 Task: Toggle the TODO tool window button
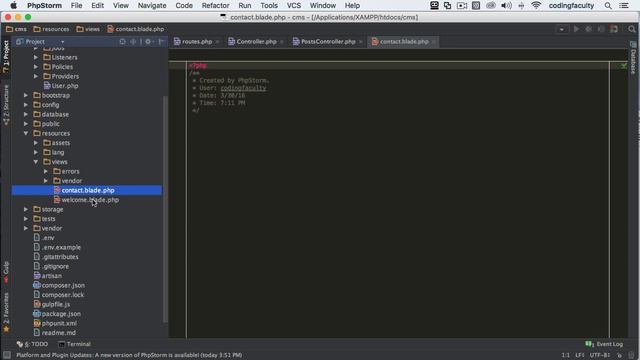click(32, 344)
